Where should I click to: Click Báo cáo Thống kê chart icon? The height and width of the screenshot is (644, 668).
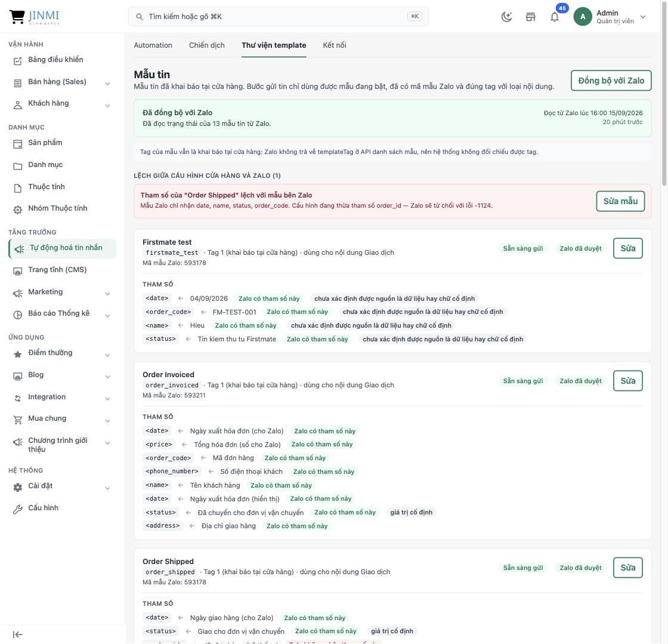coord(17,315)
